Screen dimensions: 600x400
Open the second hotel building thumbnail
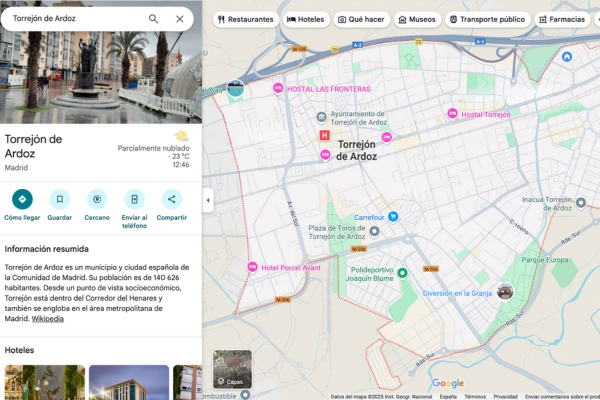(x=129, y=382)
